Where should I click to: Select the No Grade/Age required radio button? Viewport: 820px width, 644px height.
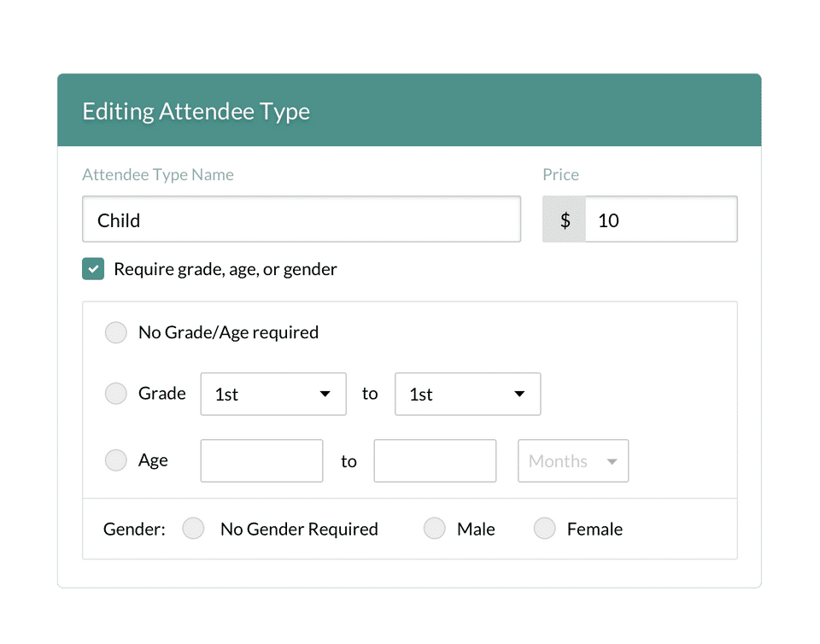[116, 332]
